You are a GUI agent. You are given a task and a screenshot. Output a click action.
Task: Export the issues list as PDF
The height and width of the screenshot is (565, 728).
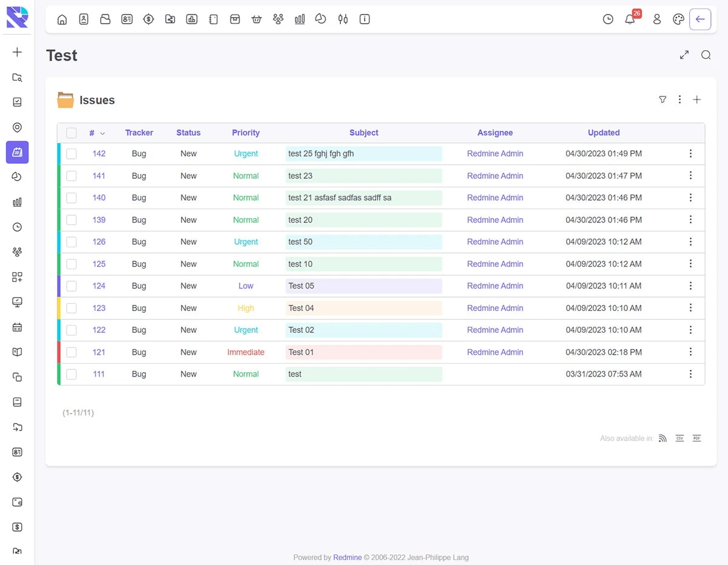pyautogui.click(x=697, y=438)
